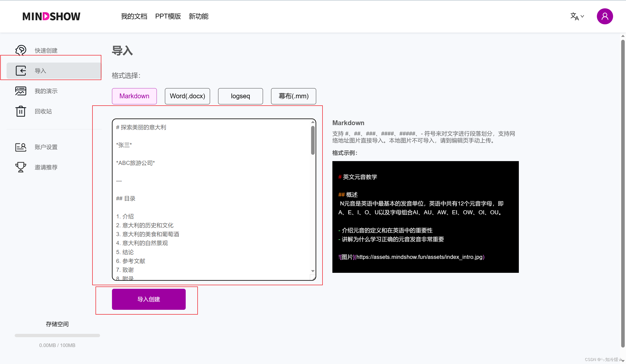Click the storage space progress bar
The height and width of the screenshot is (364, 626).
[57, 335]
